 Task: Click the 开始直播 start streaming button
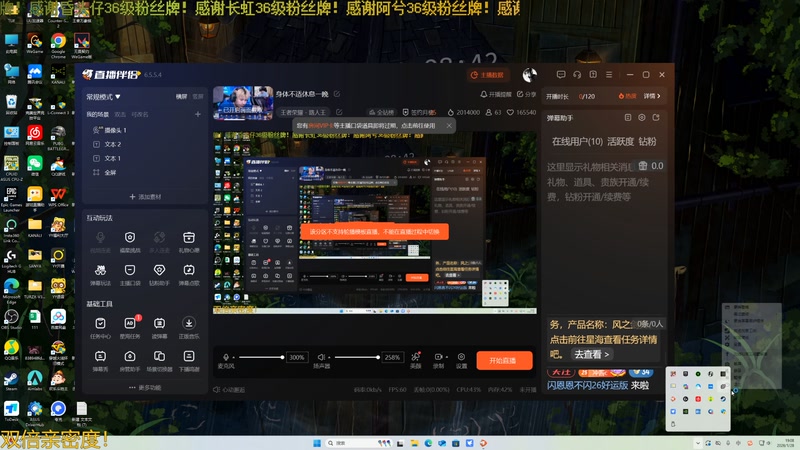[504, 360]
